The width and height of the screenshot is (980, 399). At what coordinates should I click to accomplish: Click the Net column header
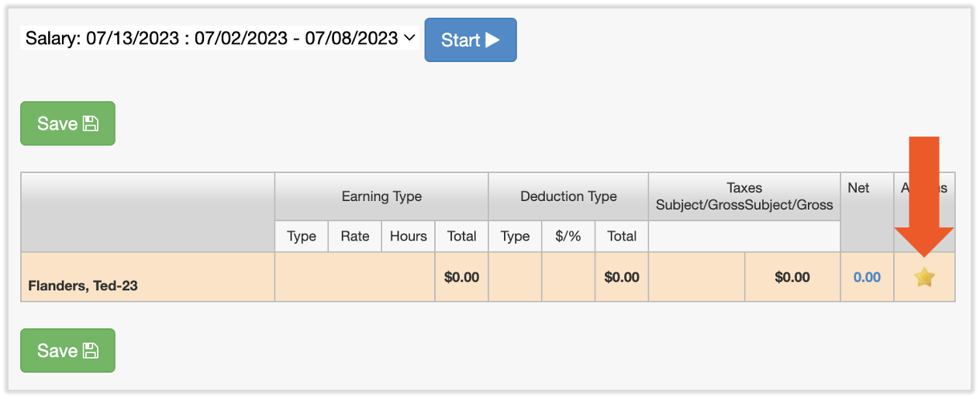[x=858, y=188]
